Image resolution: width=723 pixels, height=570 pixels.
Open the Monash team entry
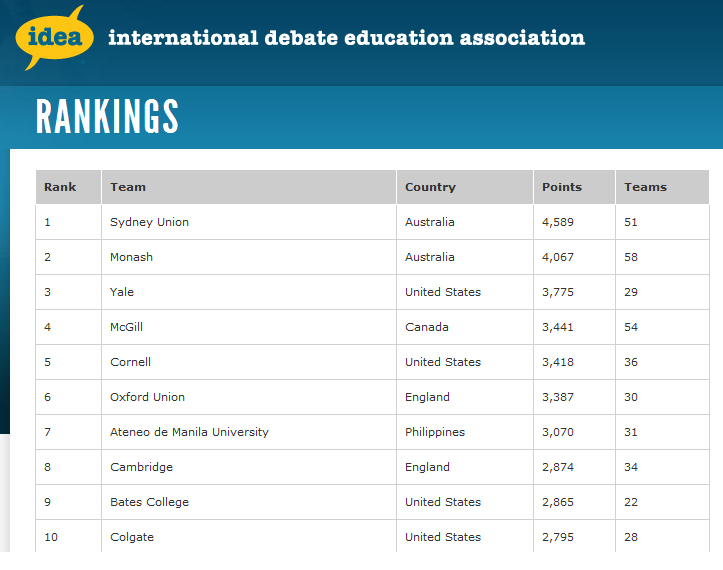pos(131,257)
